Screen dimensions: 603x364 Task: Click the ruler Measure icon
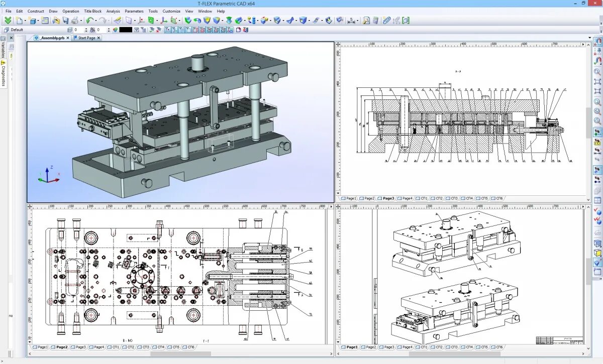(x=117, y=21)
